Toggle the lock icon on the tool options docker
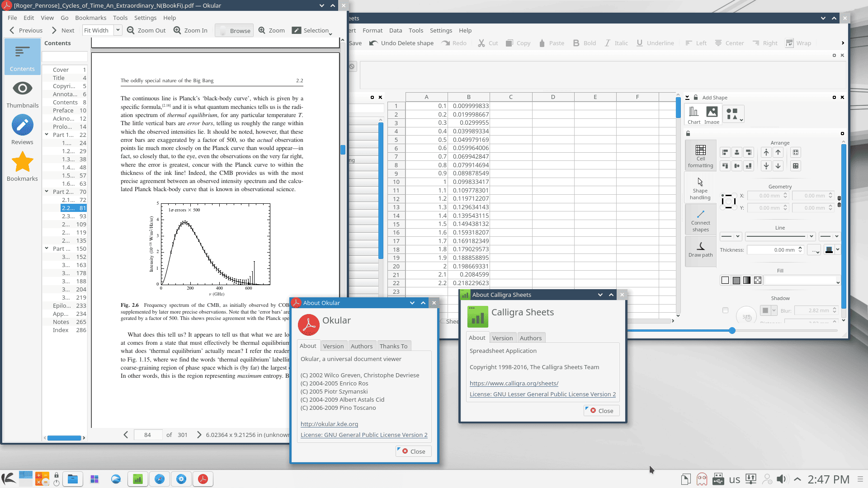Viewport: 868px width, 488px height. pyautogui.click(x=688, y=133)
